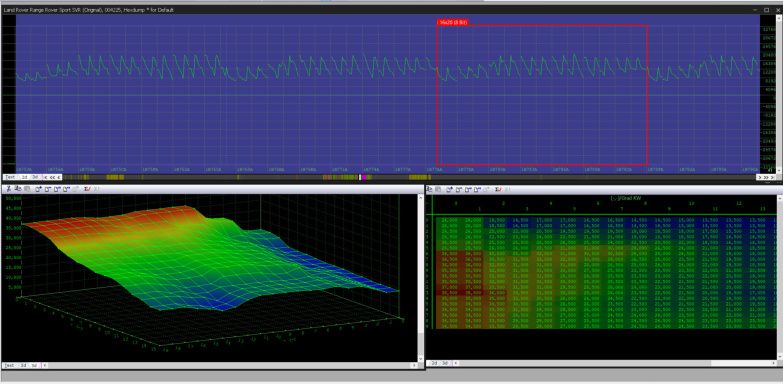Click third window-arrow icon in 3D map toolbar
The height and width of the screenshot is (384, 783).
pos(57,189)
